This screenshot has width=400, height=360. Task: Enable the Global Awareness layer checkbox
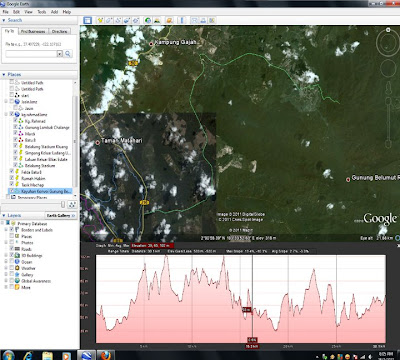(x=12, y=281)
